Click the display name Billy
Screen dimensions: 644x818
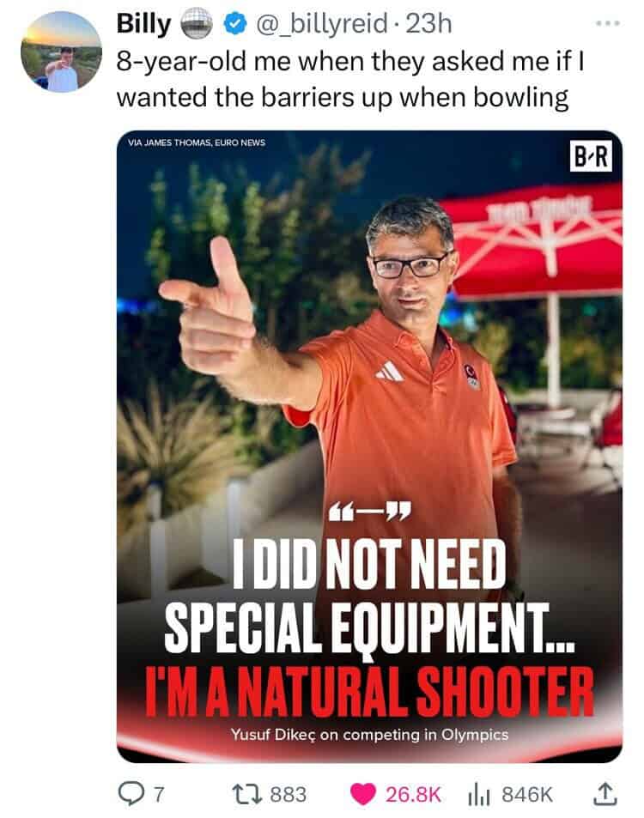(143, 24)
